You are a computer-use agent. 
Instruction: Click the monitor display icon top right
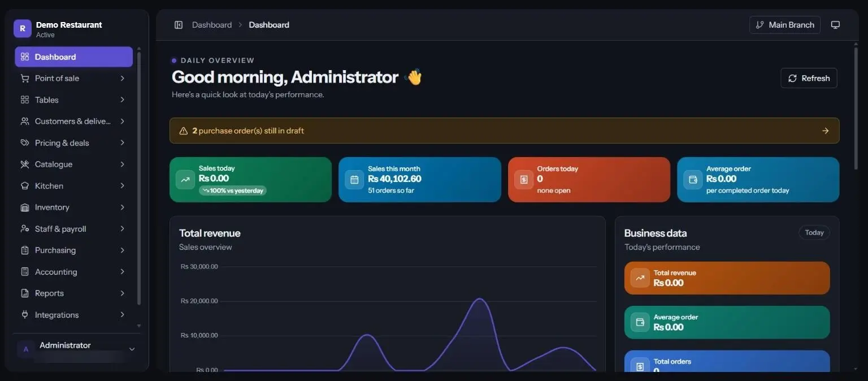click(835, 25)
